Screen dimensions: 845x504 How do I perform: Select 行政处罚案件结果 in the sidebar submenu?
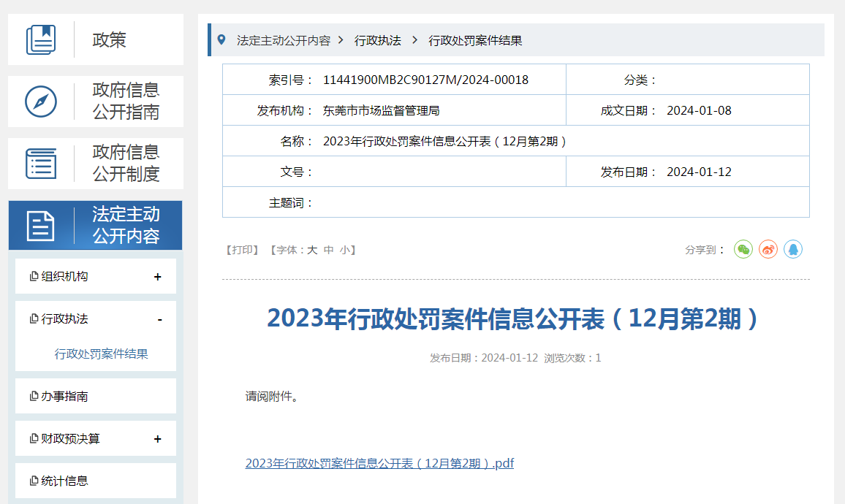point(102,354)
